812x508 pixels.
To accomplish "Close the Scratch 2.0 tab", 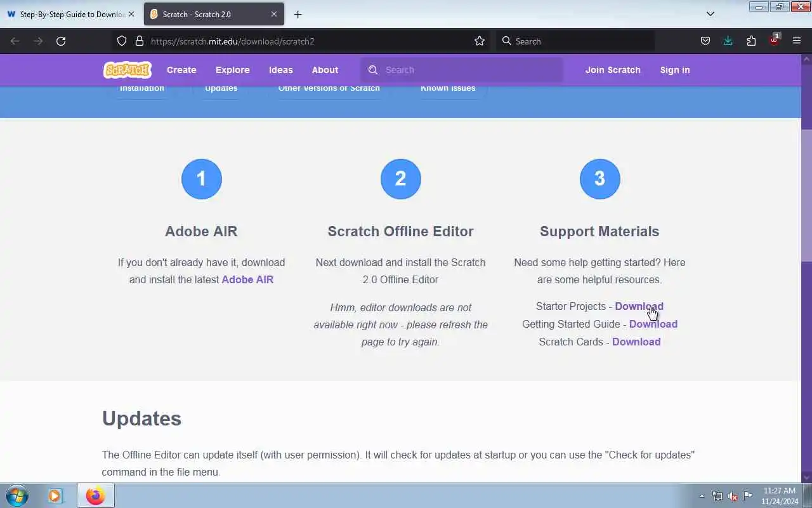I will click(x=274, y=14).
